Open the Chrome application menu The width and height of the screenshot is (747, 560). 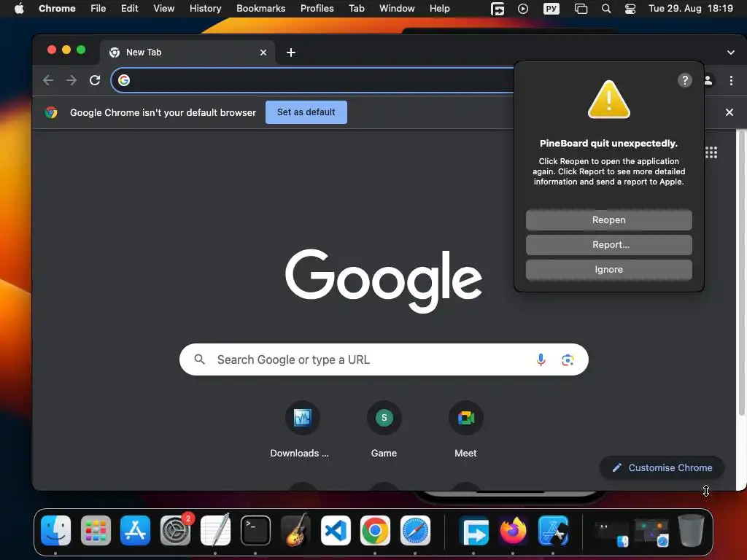pyautogui.click(x=57, y=9)
